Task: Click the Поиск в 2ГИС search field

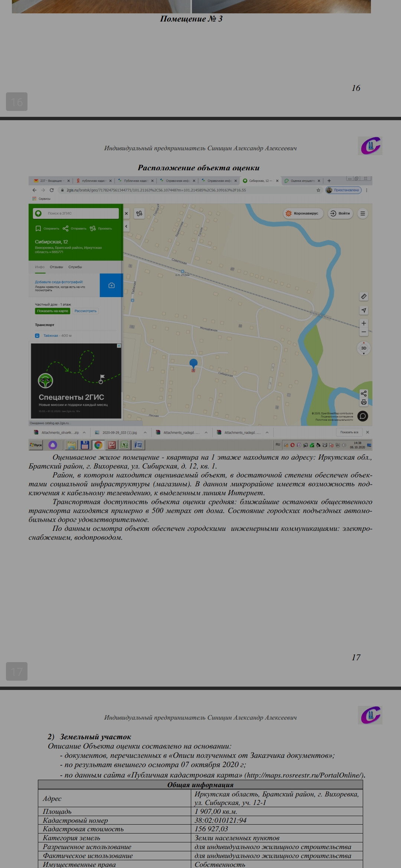Action: click(x=76, y=213)
